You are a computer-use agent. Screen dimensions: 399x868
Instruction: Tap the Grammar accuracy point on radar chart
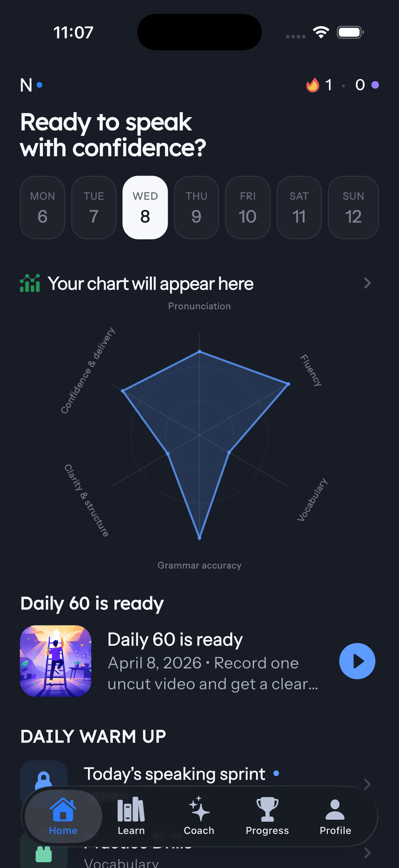click(x=199, y=537)
